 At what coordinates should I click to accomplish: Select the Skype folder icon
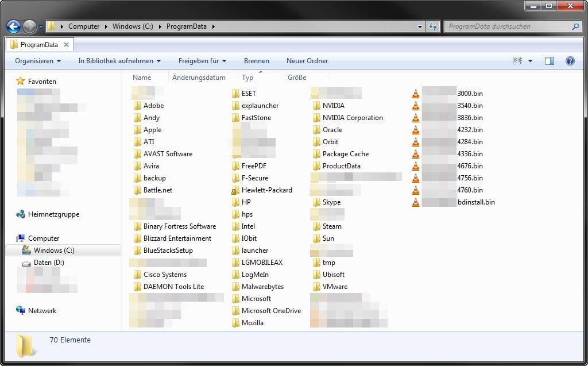point(316,202)
